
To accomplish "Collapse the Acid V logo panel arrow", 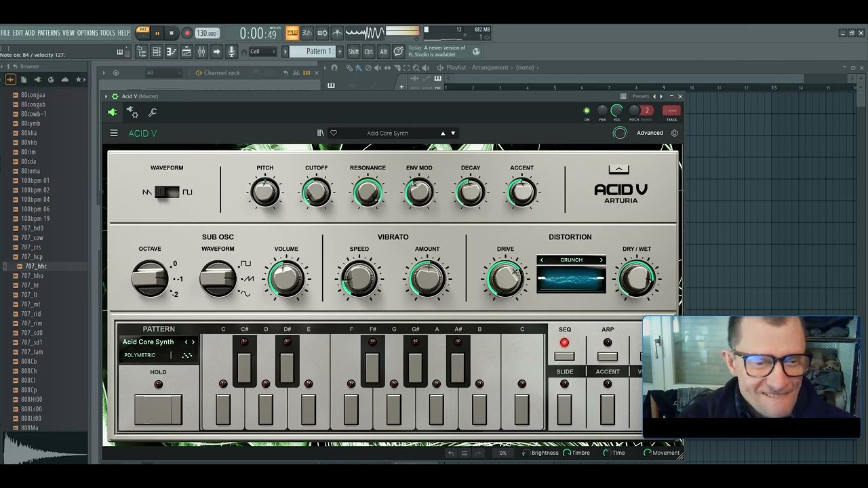I will (x=618, y=169).
